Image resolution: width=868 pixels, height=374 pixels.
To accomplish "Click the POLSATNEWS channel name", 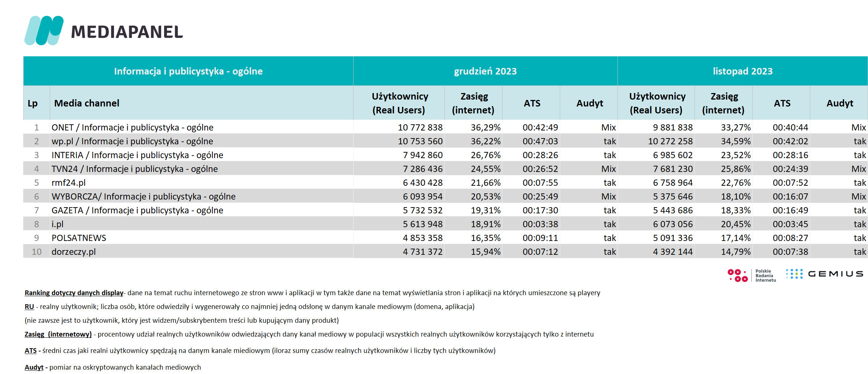I will [79, 238].
